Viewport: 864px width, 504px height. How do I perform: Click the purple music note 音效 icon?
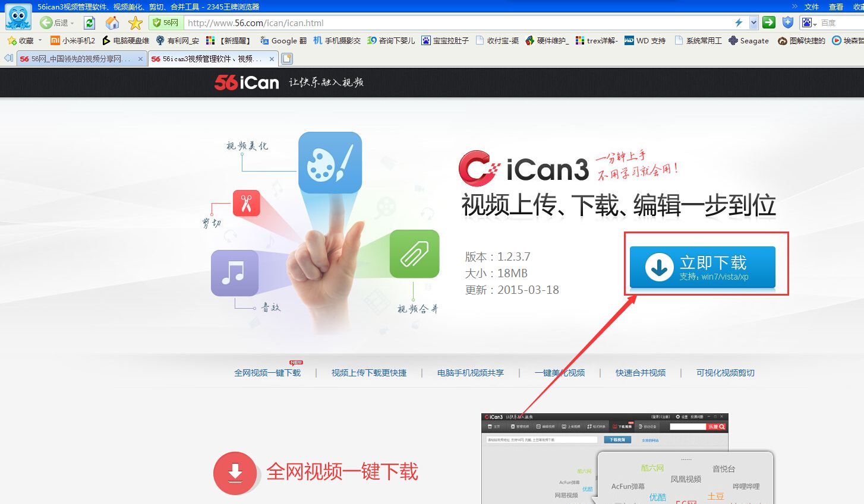(x=235, y=272)
